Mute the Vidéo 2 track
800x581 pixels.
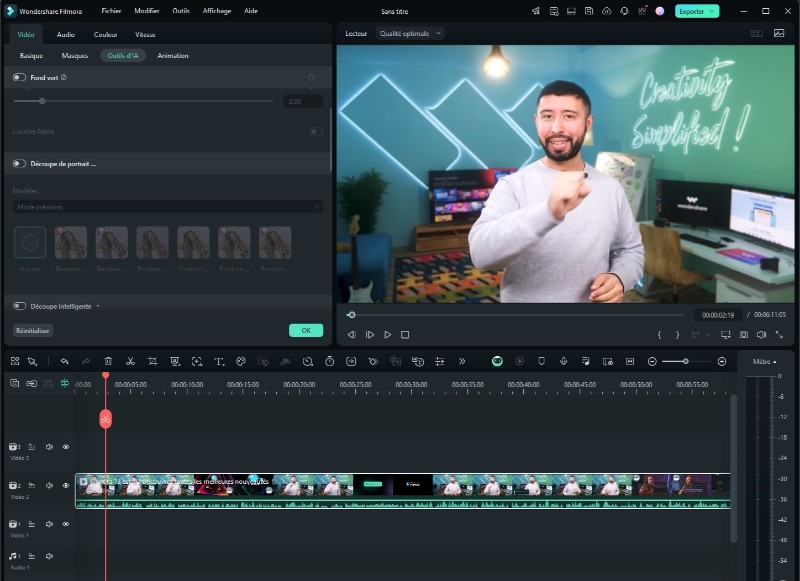point(49,486)
